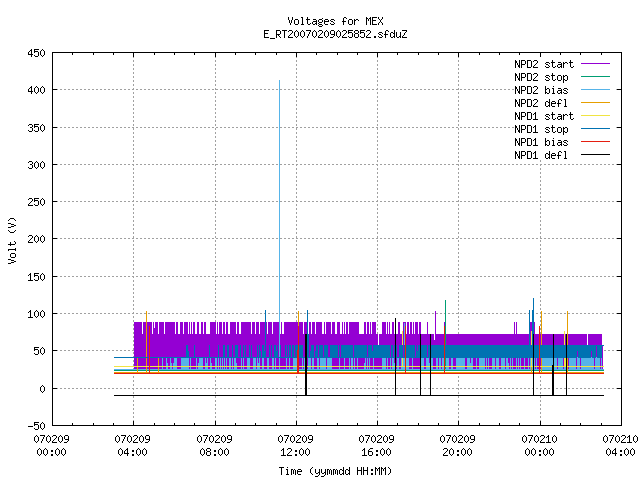Click the yellow NPD1 start legend line
This screenshot has height=480, width=640.
coord(596,116)
